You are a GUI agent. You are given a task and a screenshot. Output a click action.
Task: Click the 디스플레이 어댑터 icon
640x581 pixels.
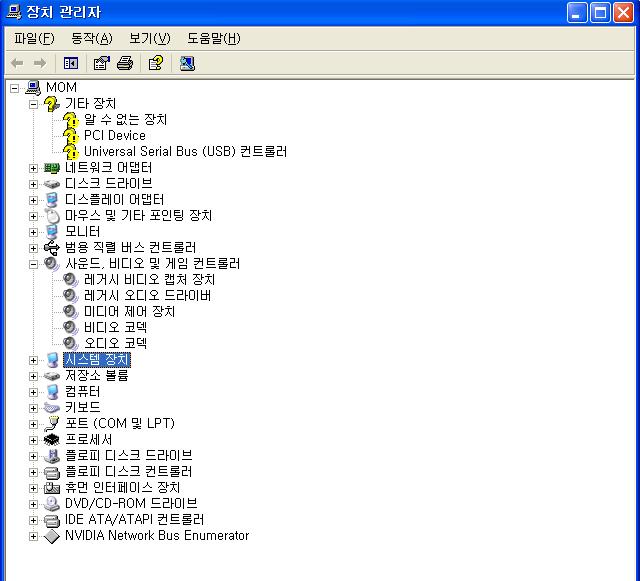point(52,200)
